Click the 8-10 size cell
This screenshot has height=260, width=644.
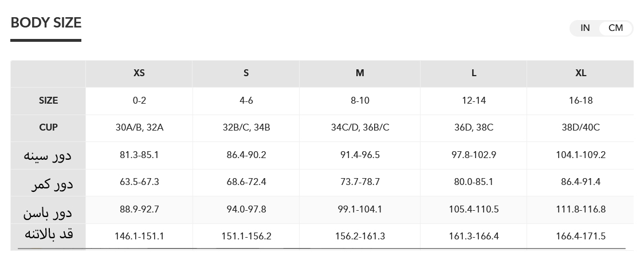coord(360,100)
